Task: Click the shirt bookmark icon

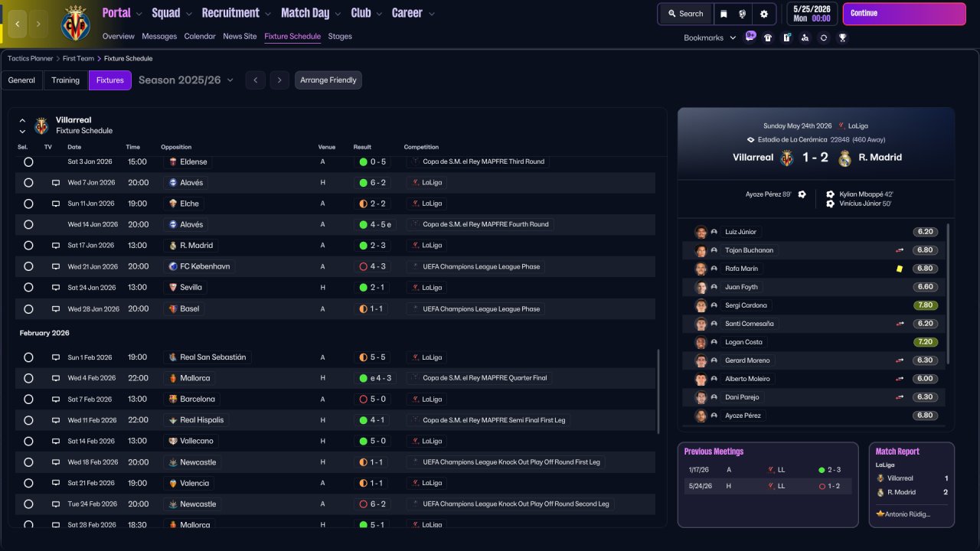Action: pos(768,37)
